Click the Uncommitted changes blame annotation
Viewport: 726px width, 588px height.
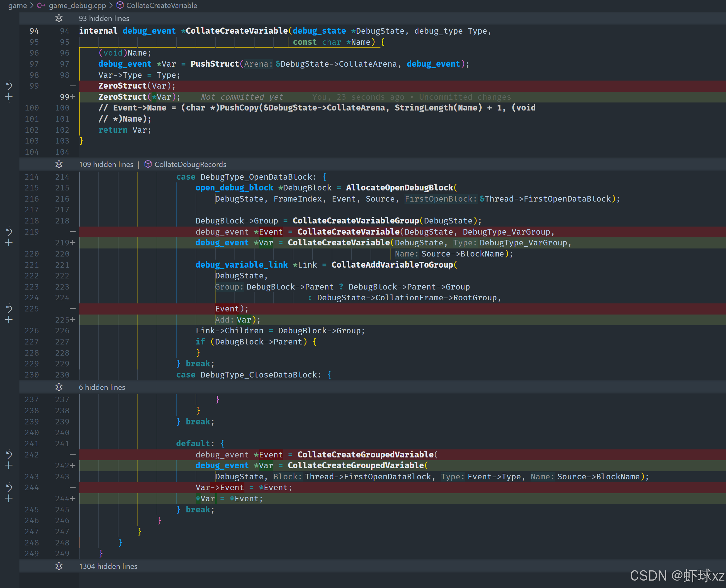tap(465, 97)
